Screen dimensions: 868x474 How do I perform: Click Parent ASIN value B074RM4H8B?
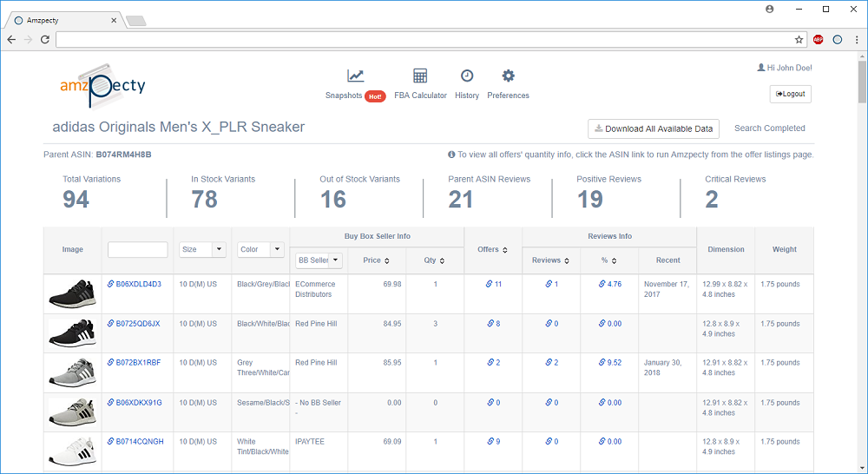click(123, 155)
